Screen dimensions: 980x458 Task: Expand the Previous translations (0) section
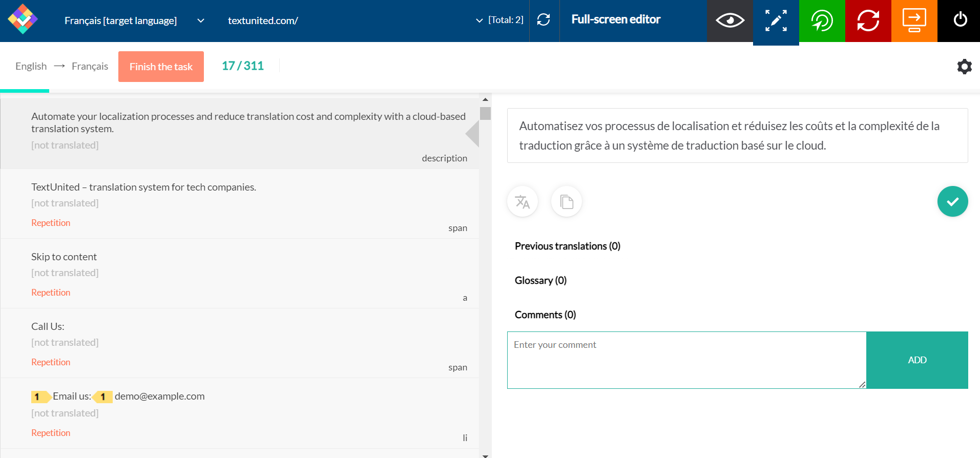(568, 246)
